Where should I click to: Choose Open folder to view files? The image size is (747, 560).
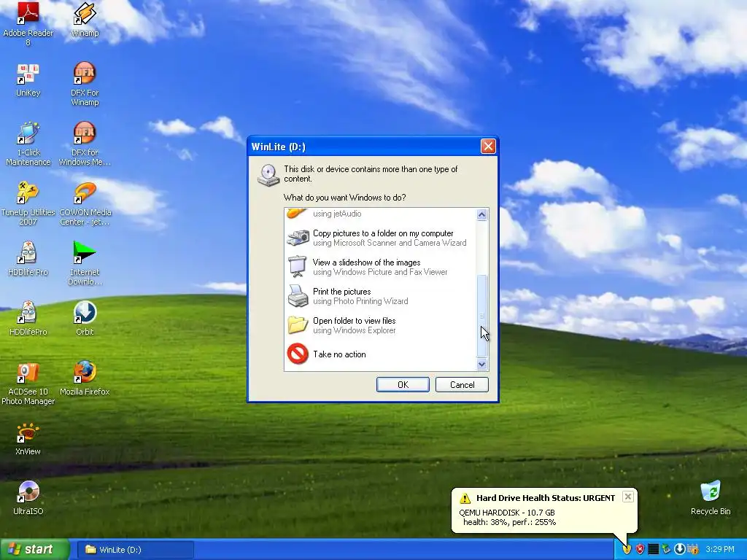pos(380,325)
